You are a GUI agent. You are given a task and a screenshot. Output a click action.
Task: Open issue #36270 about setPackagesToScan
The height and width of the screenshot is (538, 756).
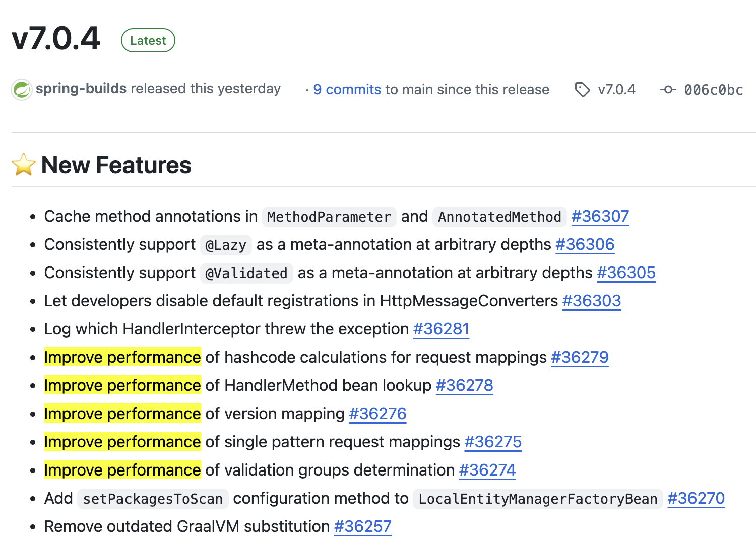click(x=696, y=498)
